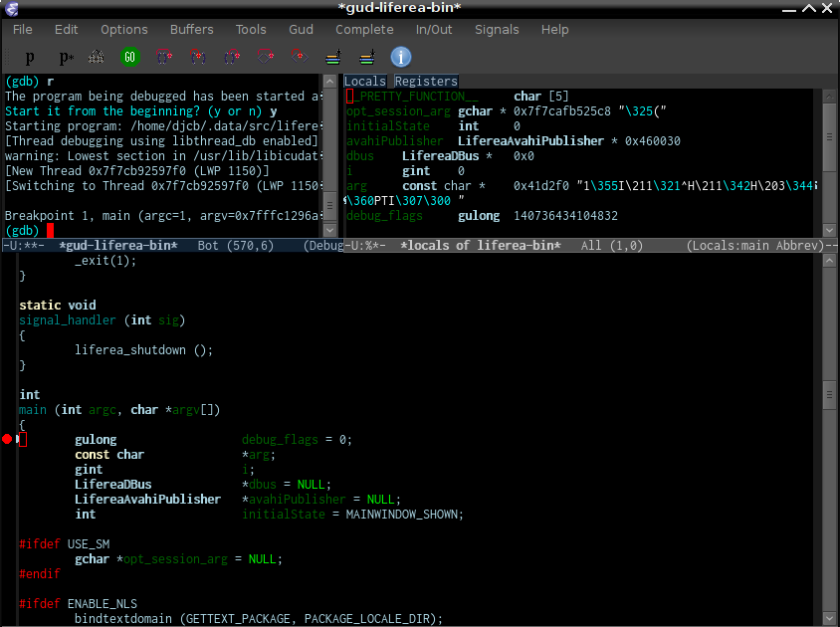Open the Help menu
840x627 pixels.
554,30
